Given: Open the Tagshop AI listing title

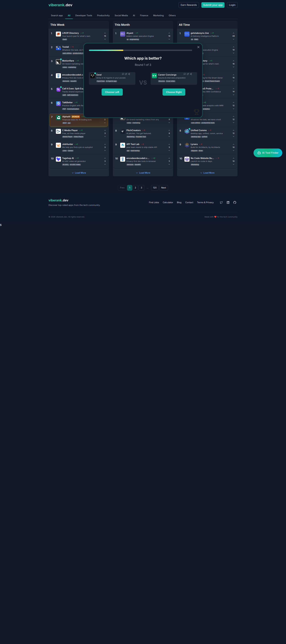Looking at the screenshot, I should (x=68, y=158).
